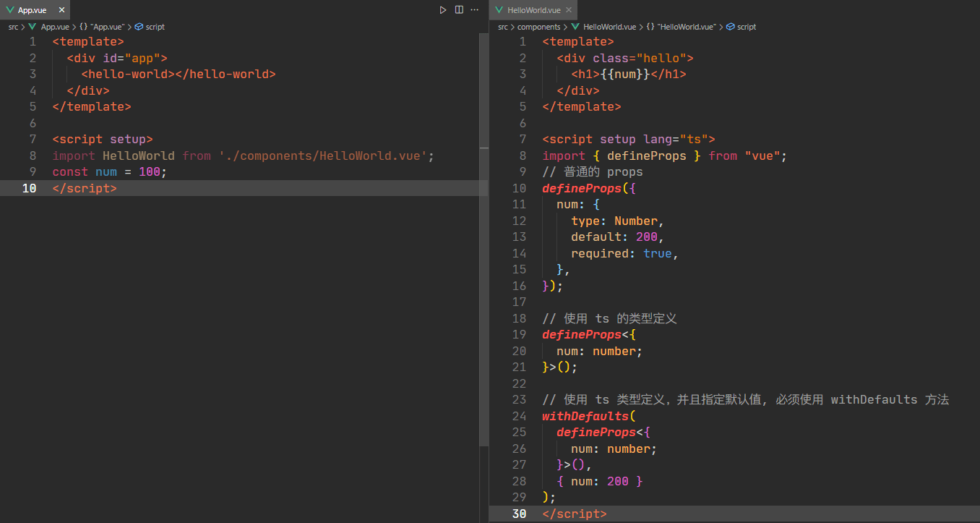Click the '// 使用 ts 的类型定义' comment
The height and width of the screenshot is (523, 980).
click(x=609, y=318)
